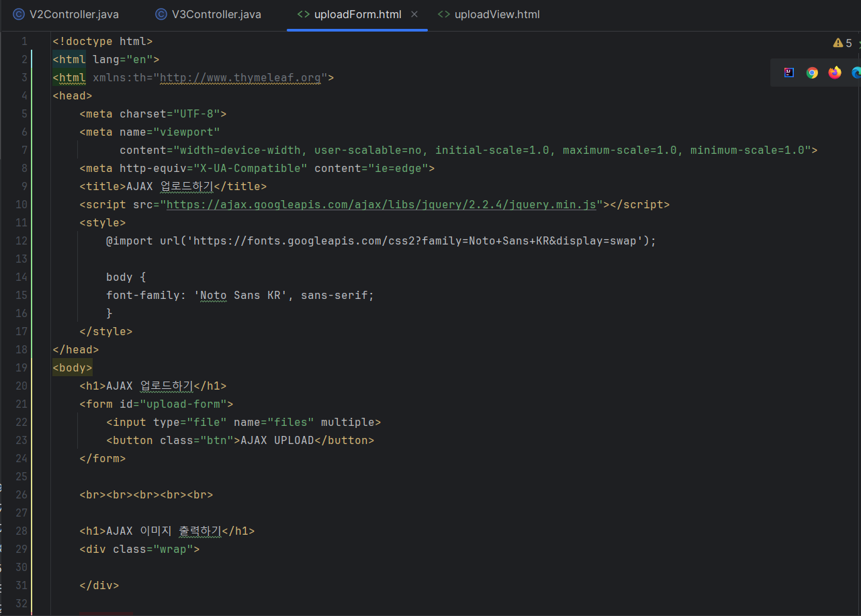Click the input type="file" line
Screen dimensions: 861x616
pos(244,423)
